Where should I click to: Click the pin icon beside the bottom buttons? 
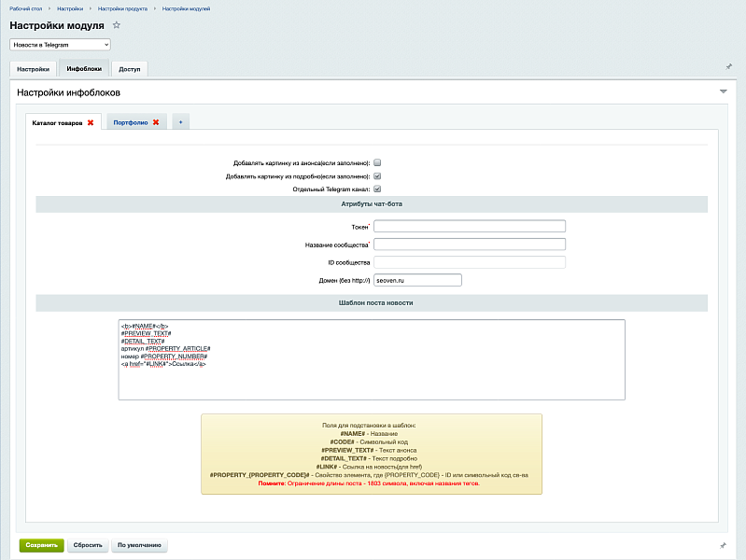[x=721, y=545]
